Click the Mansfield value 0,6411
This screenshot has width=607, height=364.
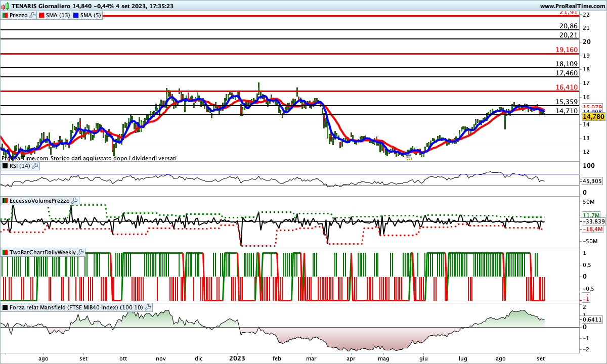[x=592, y=319]
